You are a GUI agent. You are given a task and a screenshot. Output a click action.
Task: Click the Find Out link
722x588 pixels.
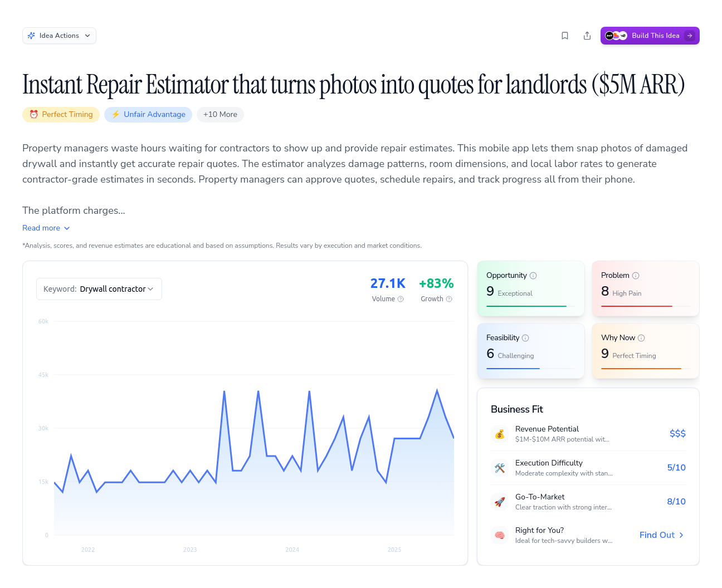[x=661, y=535]
